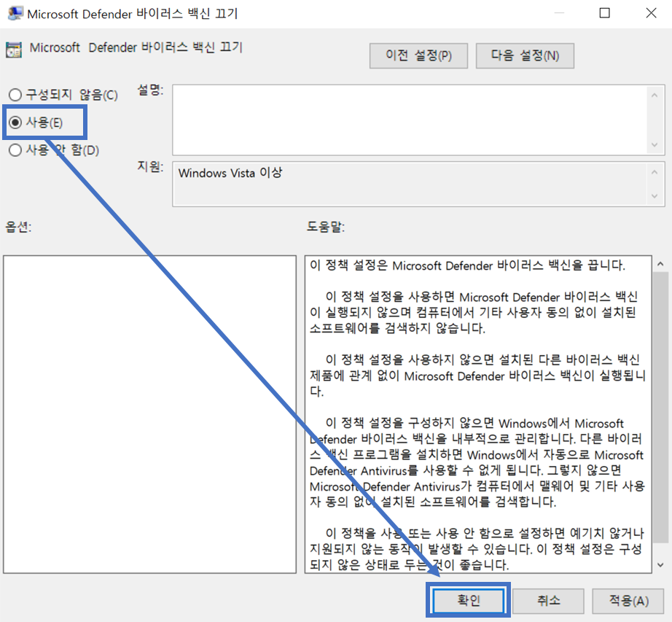Close the dialog with the X button
The height and width of the screenshot is (622, 672).
click(651, 13)
